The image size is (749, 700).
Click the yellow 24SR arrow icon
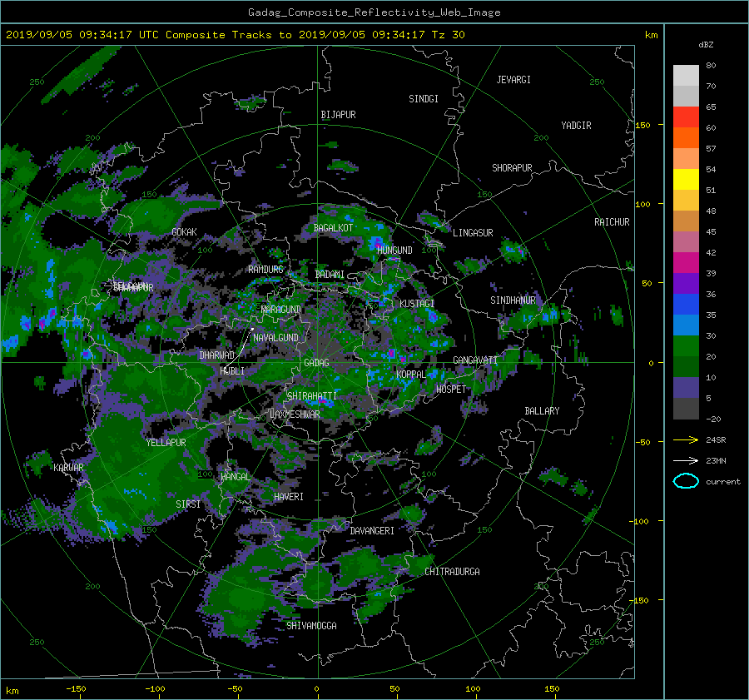(x=686, y=439)
